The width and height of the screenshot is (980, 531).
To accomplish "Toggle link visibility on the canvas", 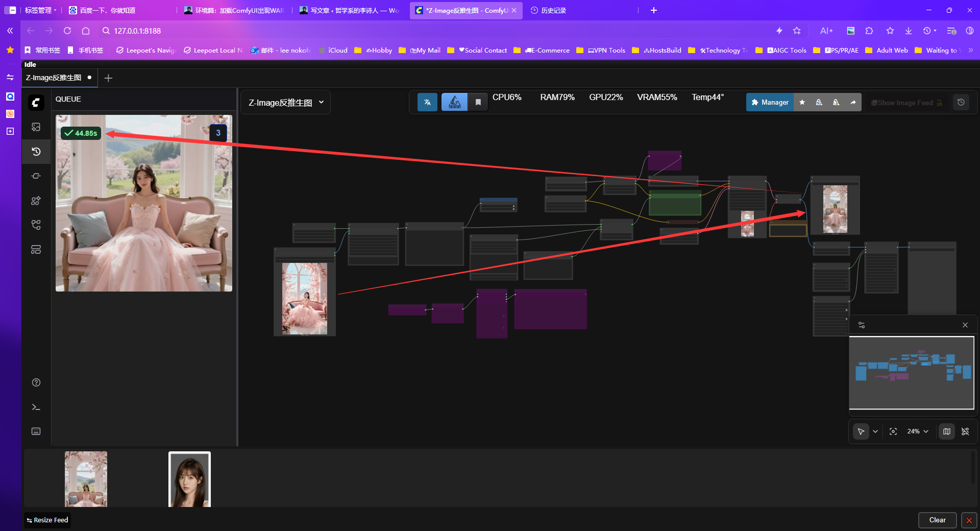I will [965, 431].
